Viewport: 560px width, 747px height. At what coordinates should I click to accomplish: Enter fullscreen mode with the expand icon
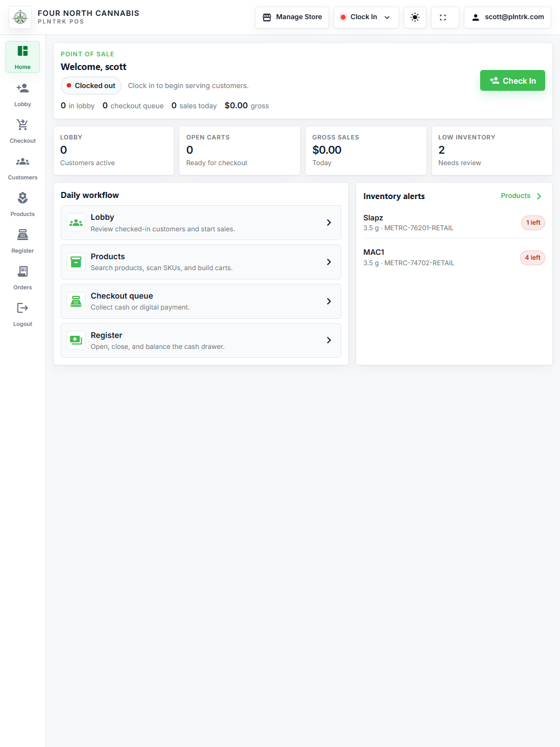coord(443,17)
